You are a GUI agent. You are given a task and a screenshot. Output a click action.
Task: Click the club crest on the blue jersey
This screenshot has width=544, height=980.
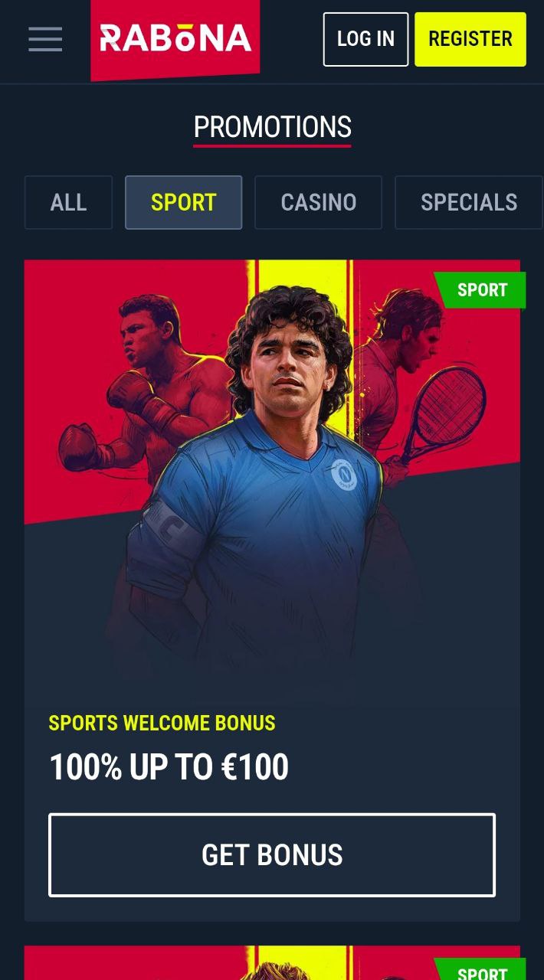click(x=344, y=475)
